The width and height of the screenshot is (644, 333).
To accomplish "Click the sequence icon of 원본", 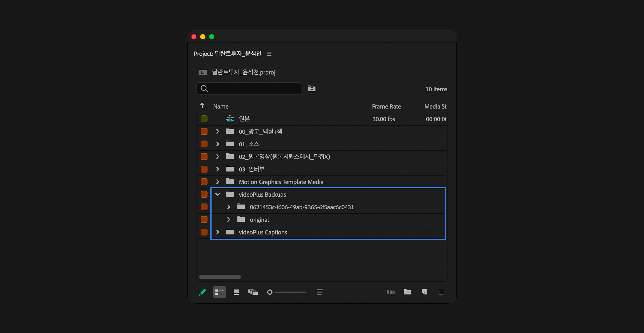I will click(230, 119).
